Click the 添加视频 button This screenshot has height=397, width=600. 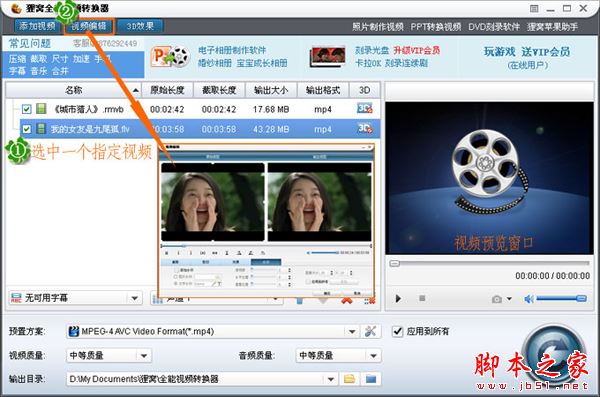(x=38, y=26)
